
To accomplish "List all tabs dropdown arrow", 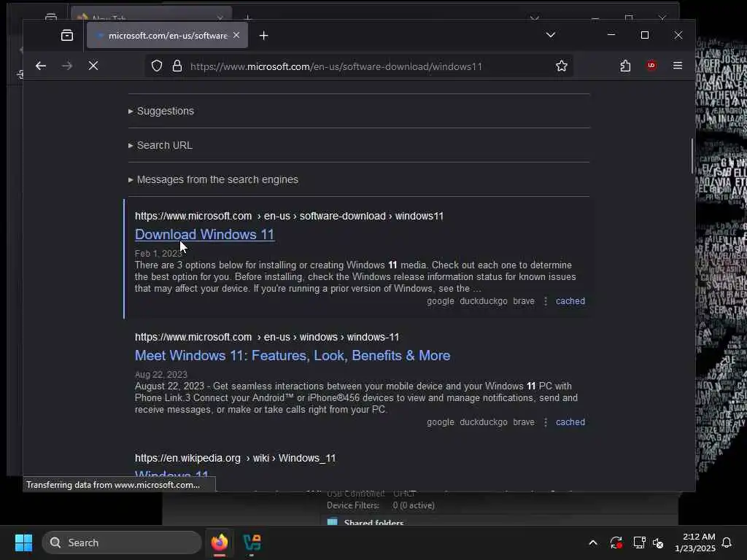I will point(551,35).
